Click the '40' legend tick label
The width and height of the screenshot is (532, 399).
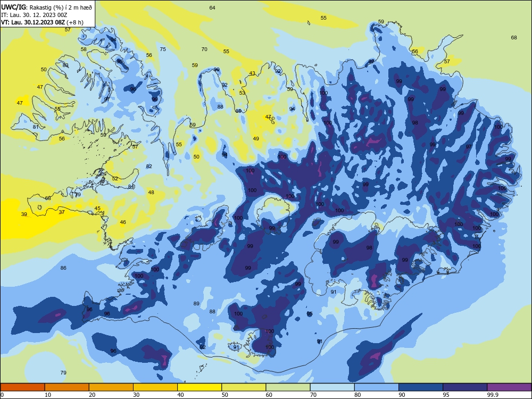pyautogui.click(x=181, y=395)
